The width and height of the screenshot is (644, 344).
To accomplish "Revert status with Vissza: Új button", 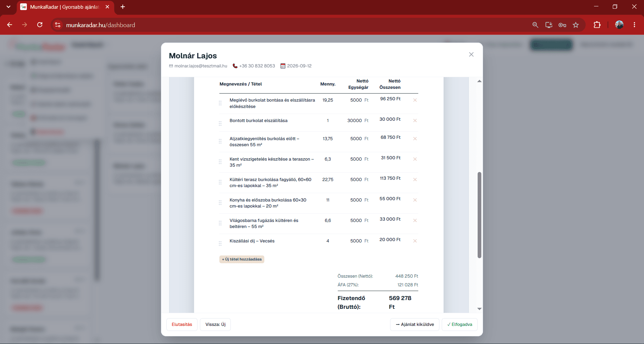I will pos(215,324).
